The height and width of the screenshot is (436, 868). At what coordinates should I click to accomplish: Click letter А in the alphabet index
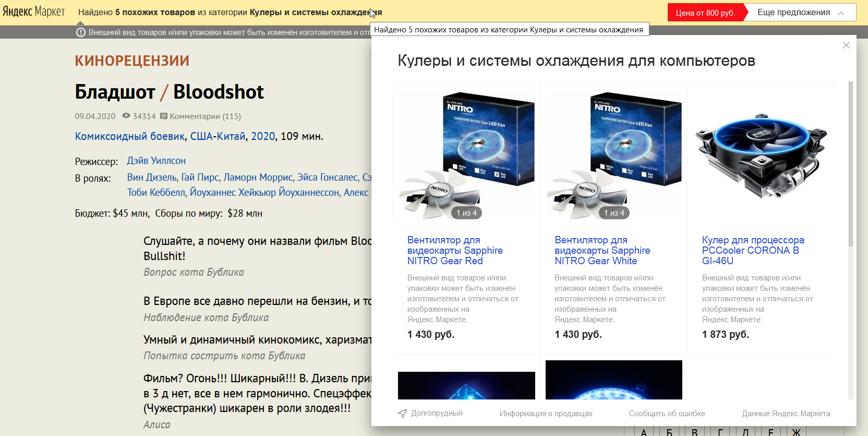tap(644, 432)
